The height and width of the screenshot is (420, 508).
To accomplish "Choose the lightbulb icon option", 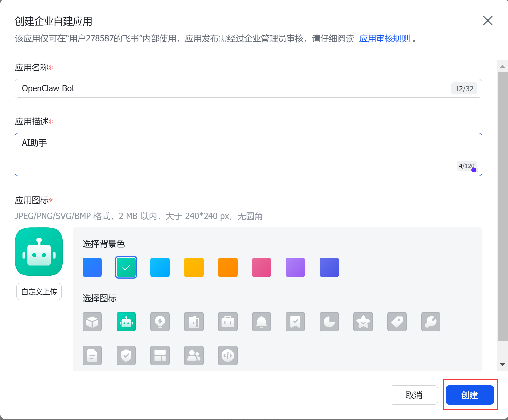I will coord(160,322).
